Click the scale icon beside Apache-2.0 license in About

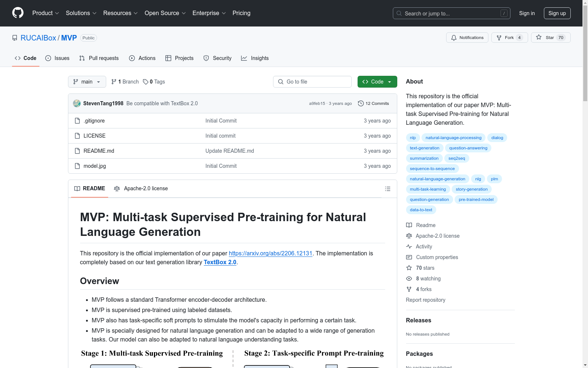(x=409, y=236)
